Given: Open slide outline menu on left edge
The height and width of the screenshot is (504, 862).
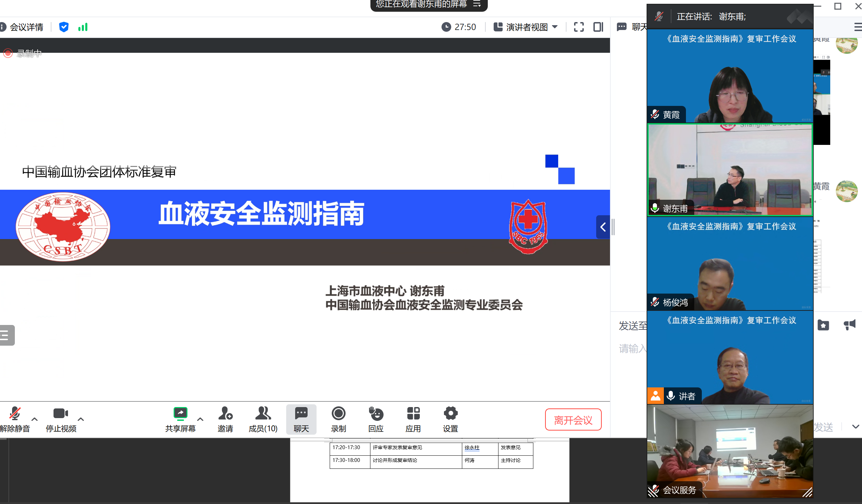Looking at the screenshot, I should coord(7,335).
